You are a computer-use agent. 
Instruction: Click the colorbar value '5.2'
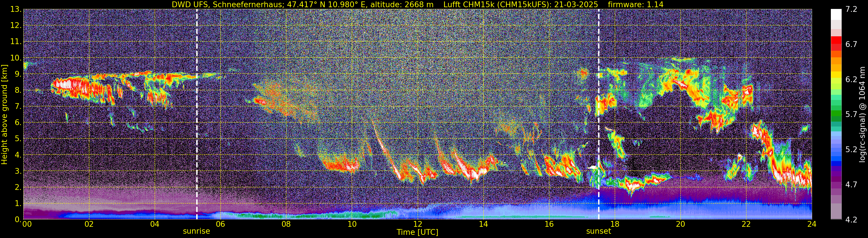pyautogui.click(x=851, y=150)
